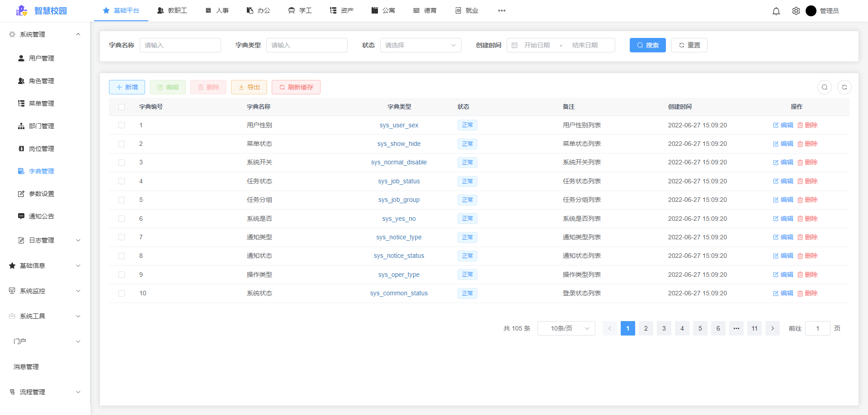Check the checkbox for 用户性别 row
The width and height of the screenshot is (868, 415).
tap(121, 125)
